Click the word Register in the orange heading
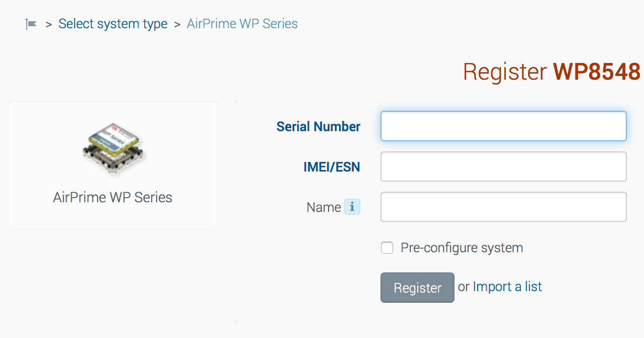644x338 pixels. 505,72
